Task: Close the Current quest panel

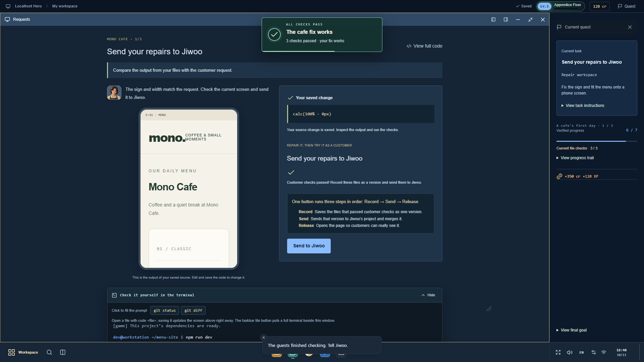Action: coord(630,27)
